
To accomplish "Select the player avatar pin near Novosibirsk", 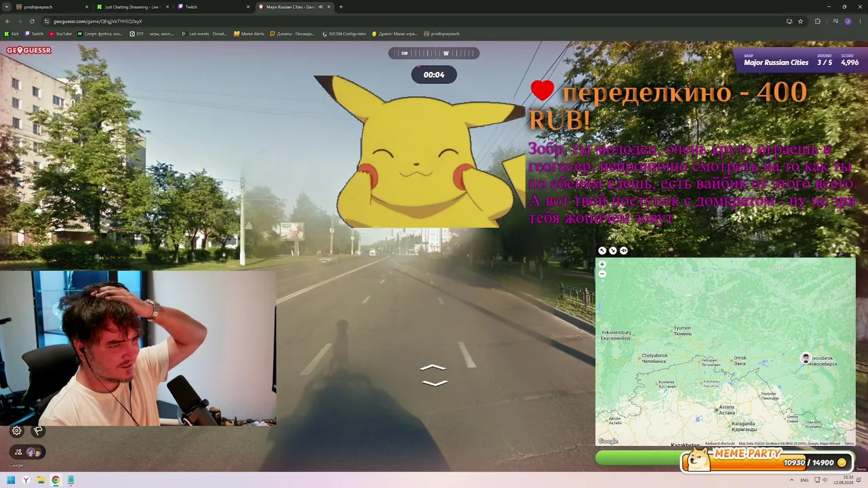I will coord(806,358).
